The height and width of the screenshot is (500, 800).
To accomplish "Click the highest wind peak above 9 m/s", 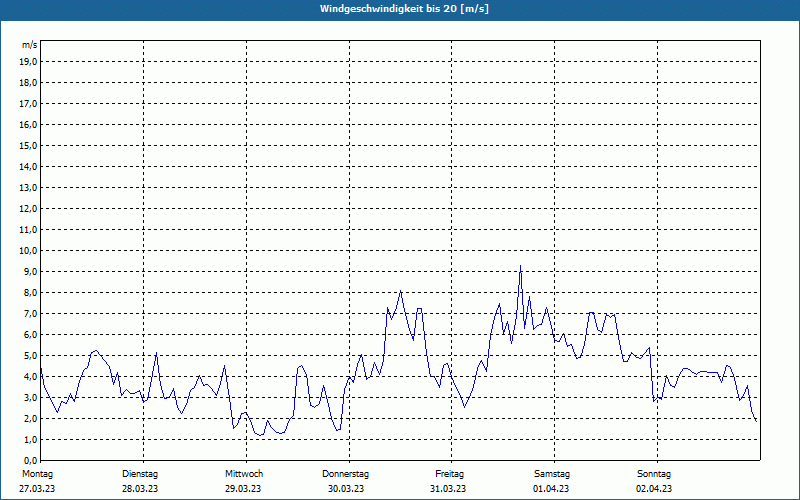I will click(x=520, y=266).
